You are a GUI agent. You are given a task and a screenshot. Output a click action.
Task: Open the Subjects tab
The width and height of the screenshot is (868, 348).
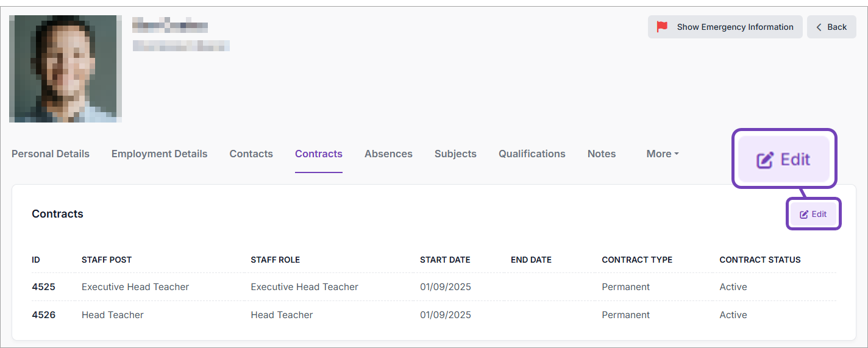pos(455,154)
